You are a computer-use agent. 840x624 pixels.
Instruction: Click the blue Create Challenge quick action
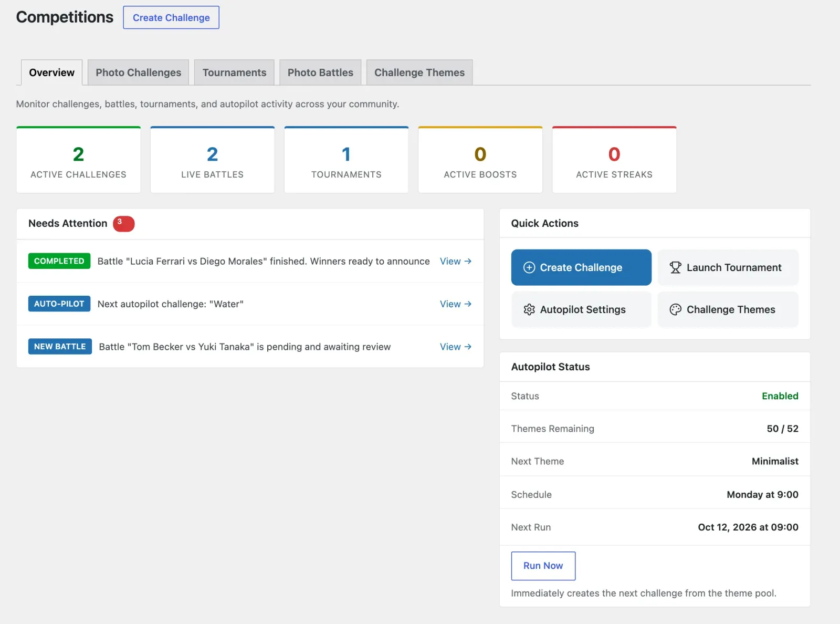(x=581, y=267)
